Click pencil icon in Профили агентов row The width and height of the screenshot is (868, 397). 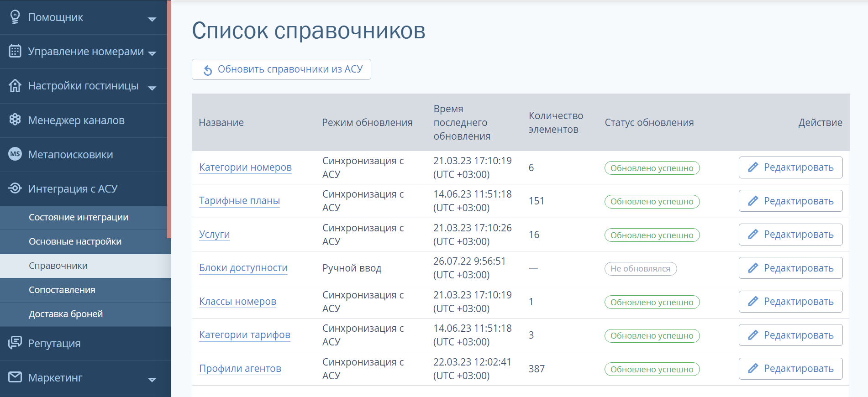click(x=753, y=369)
